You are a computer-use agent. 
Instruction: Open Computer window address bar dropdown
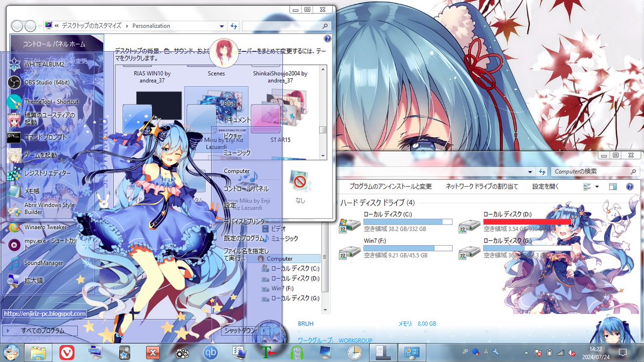(531, 172)
